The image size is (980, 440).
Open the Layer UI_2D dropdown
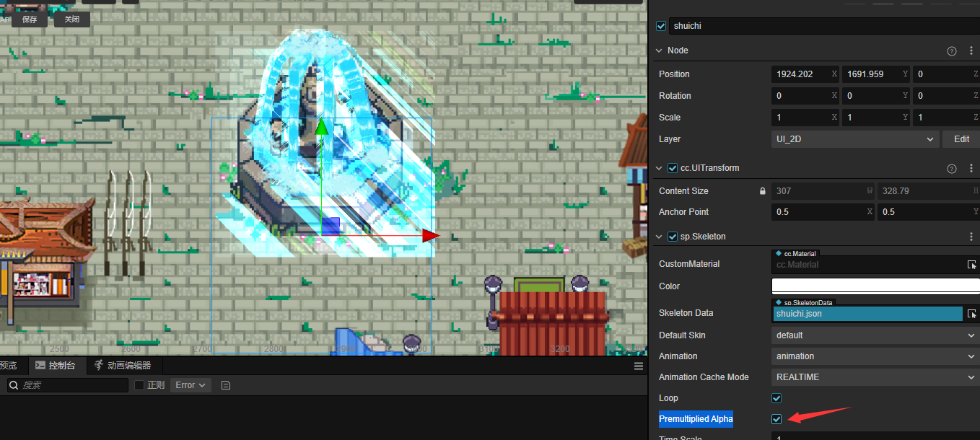click(x=854, y=139)
